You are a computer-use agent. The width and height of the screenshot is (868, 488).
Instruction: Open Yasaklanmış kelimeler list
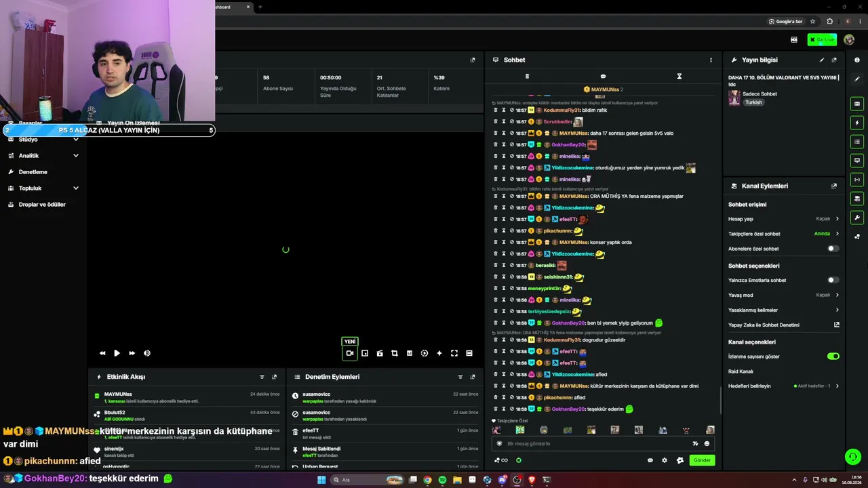784,310
